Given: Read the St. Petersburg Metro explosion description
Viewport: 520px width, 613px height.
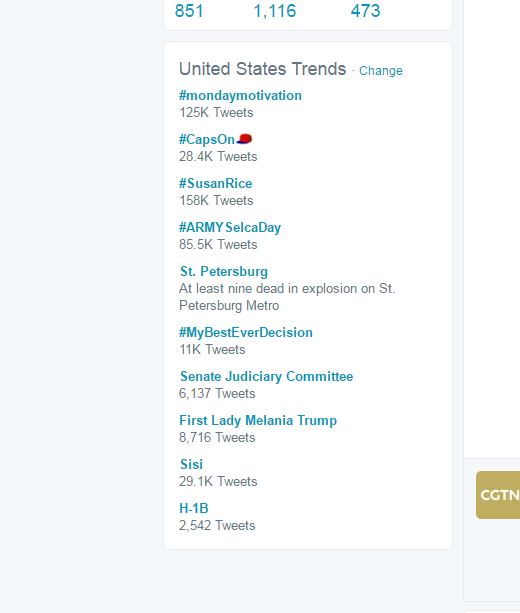Looking at the screenshot, I should click(287, 297).
